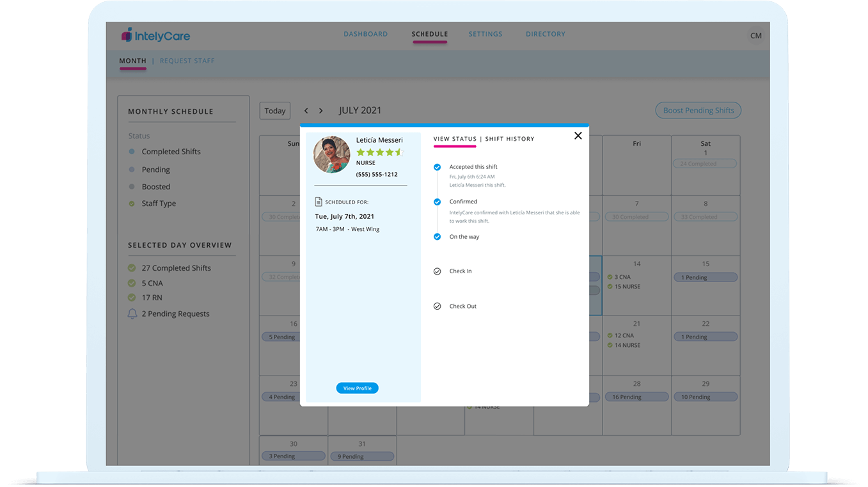Click the On the way status dot

coord(438,237)
